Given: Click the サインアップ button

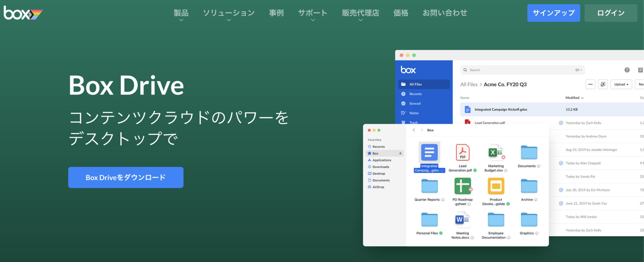Looking at the screenshot, I should tap(553, 13).
